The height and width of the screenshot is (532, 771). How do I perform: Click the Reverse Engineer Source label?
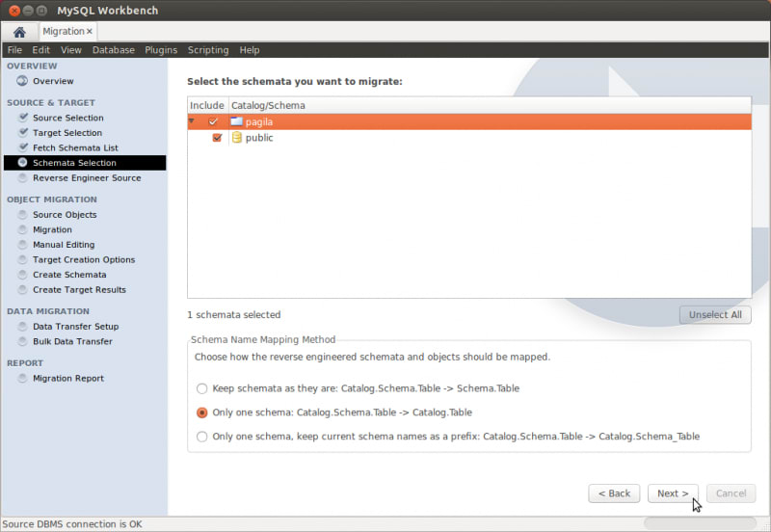tap(87, 178)
